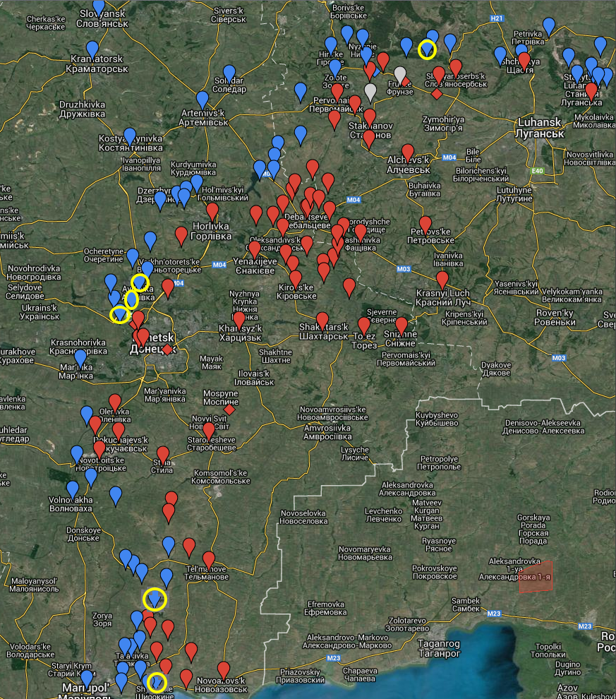616x699 pixels.
Task: Click the yellow circle north of Slovianoserbsk
Action: (427, 49)
